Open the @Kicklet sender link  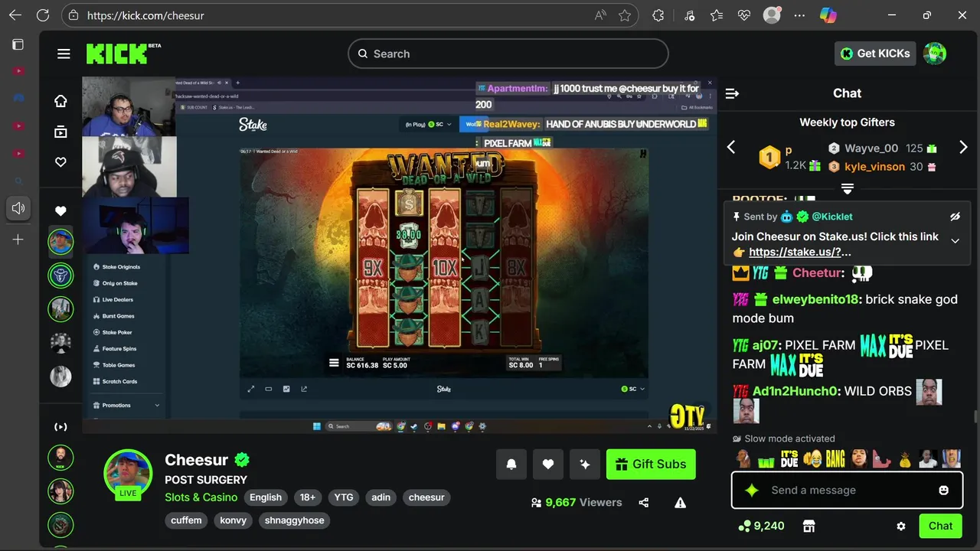click(x=832, y=217)
